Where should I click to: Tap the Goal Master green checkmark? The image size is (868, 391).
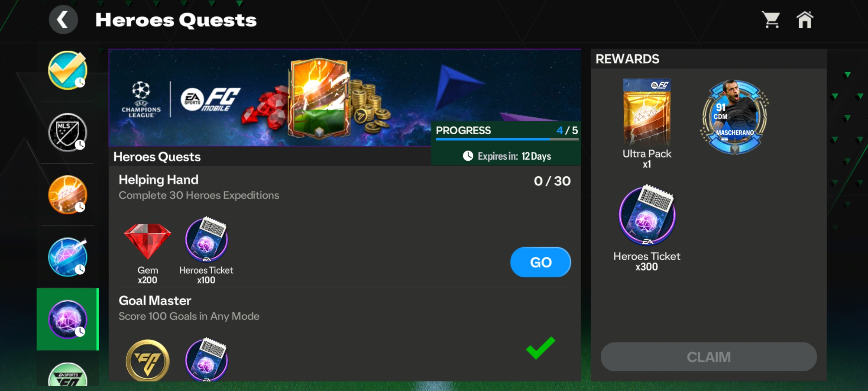pyautogui.click(x=540, y=348)
